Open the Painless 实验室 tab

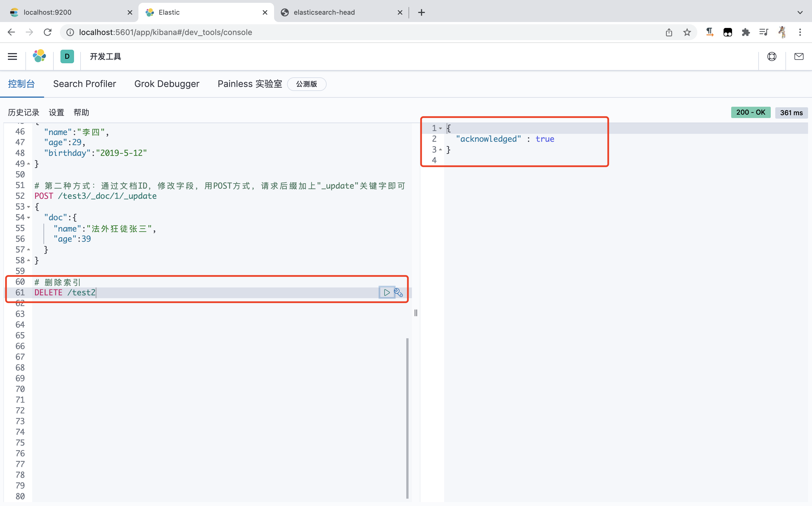[x=250, y=84]
